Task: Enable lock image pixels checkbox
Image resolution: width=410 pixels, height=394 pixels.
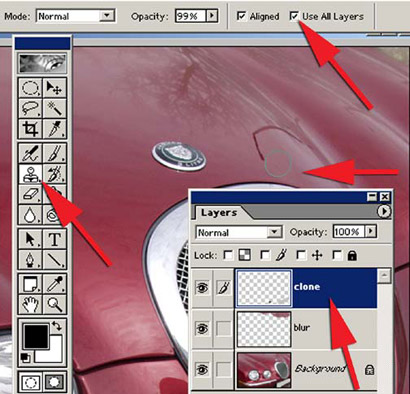Action: (x=265, y=255)
